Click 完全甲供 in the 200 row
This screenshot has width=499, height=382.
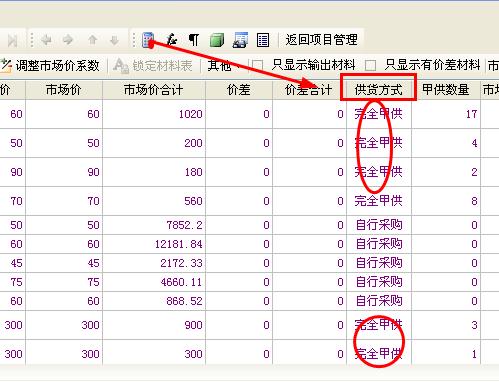379,143
